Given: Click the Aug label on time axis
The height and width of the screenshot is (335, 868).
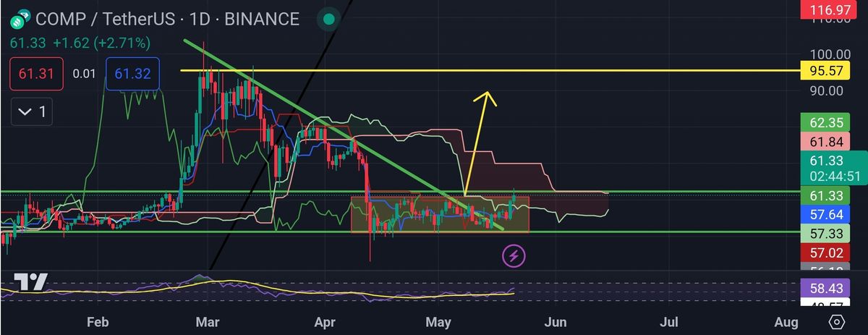Looking at the screenshot, I should pyautogui.click(x=786, y=321).
